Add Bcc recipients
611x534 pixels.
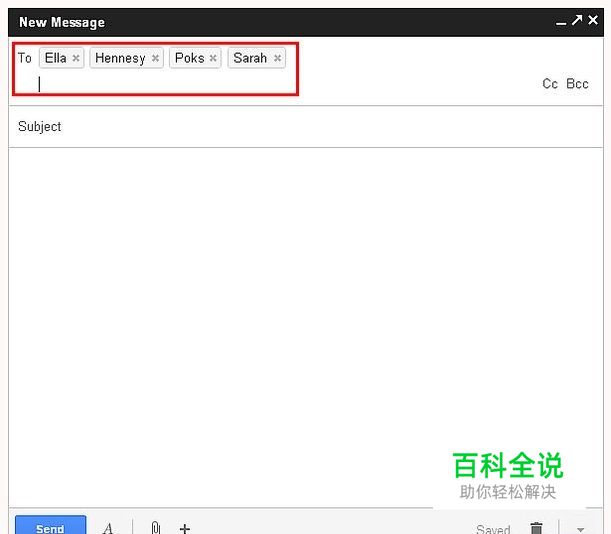tap(577, 83)
